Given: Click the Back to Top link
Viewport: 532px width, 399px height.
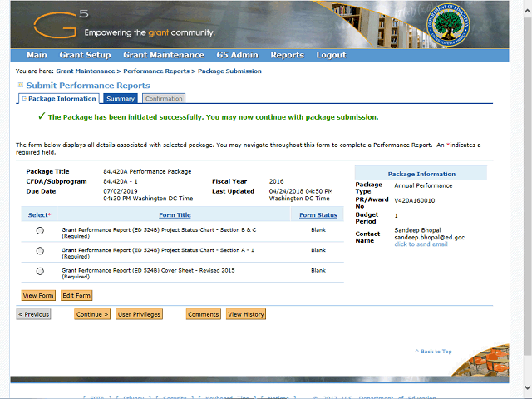Looking at the screenshot, I should [433, 352].
